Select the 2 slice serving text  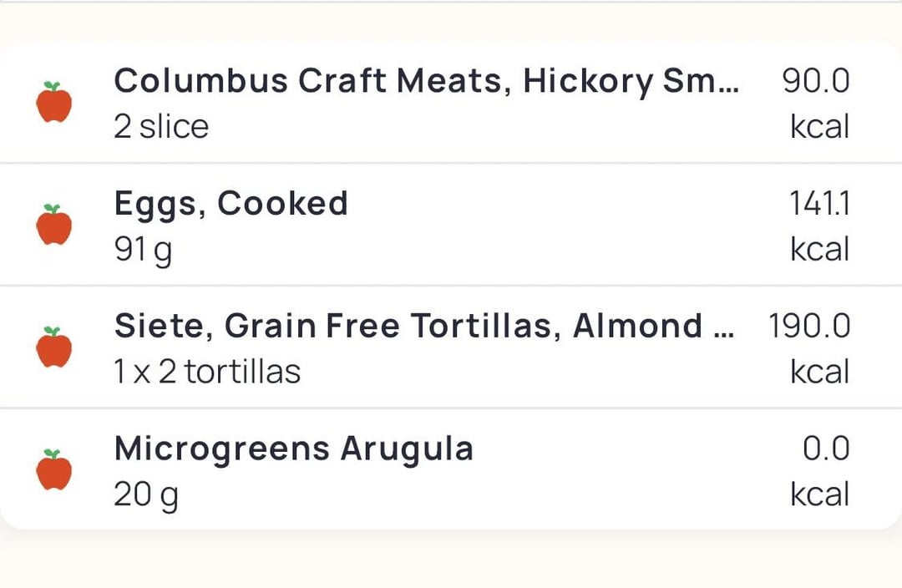coord(161,127)
